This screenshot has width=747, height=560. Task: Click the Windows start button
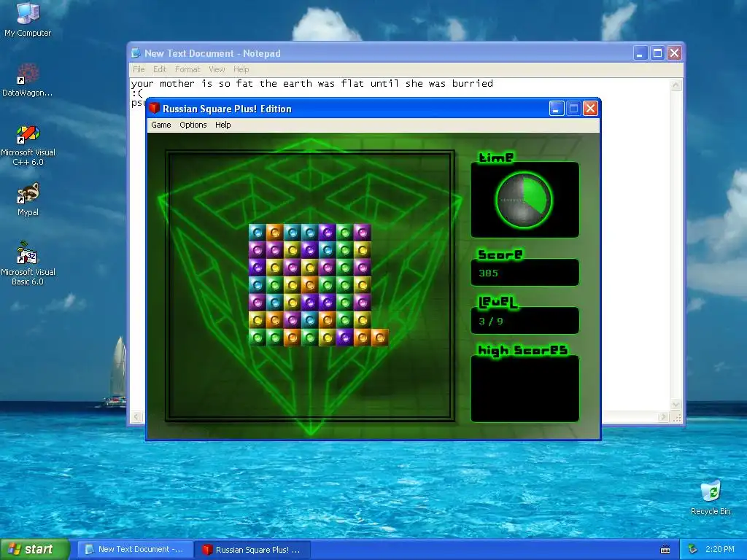[x=35, y=550]
